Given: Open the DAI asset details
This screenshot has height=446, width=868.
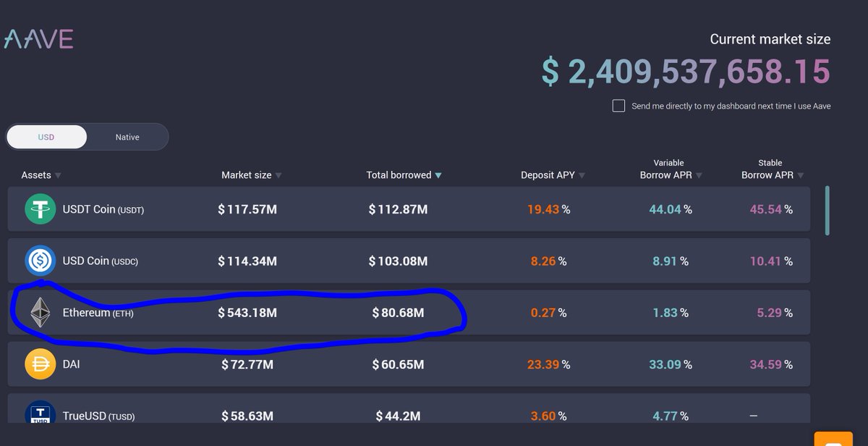Looking at the screenshot, I should pos(289,364).
